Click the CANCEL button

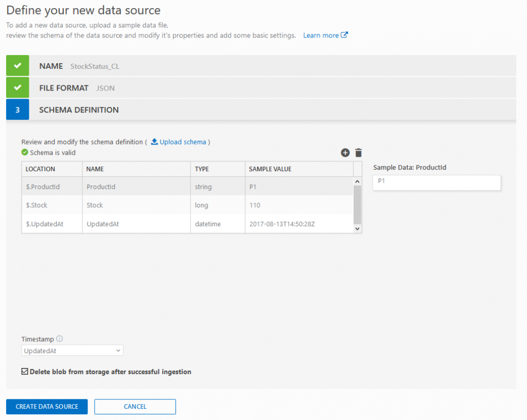pyautogui.click(x=134, y=407)
